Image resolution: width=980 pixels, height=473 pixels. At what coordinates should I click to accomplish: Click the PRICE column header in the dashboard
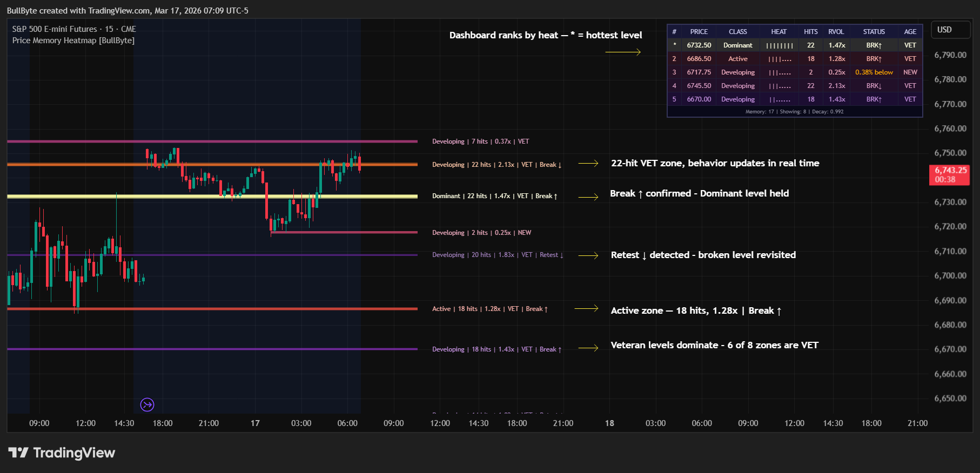(x=699, y=32)
